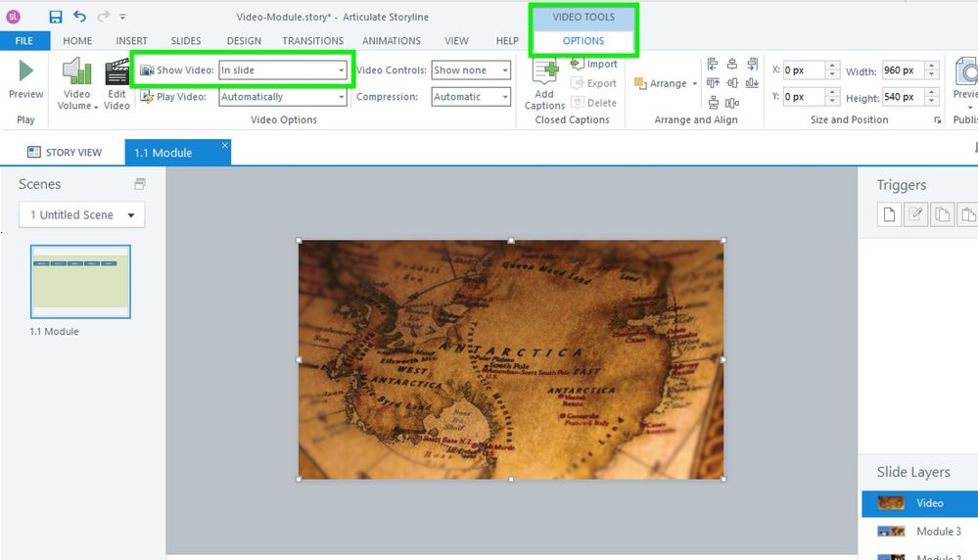Click the Align Bottom icon
This screenshot has width=978, height=560.
tap(752, 83)
